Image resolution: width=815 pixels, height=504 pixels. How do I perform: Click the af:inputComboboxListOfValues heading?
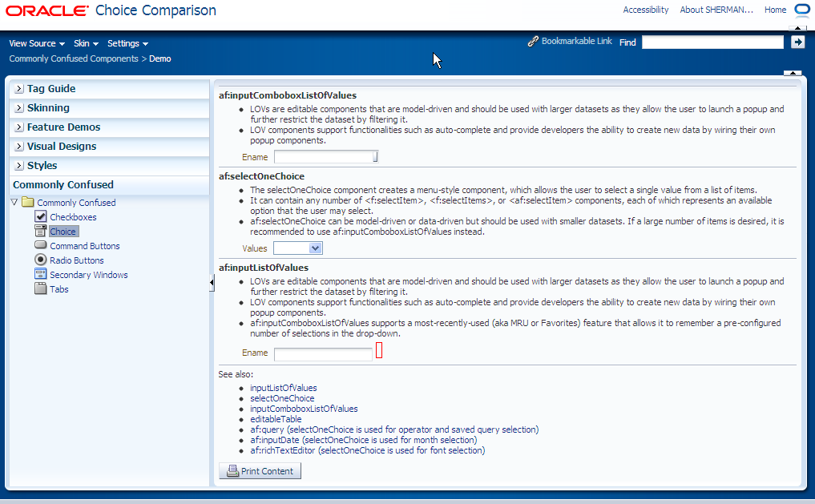[x=288, y=95]
